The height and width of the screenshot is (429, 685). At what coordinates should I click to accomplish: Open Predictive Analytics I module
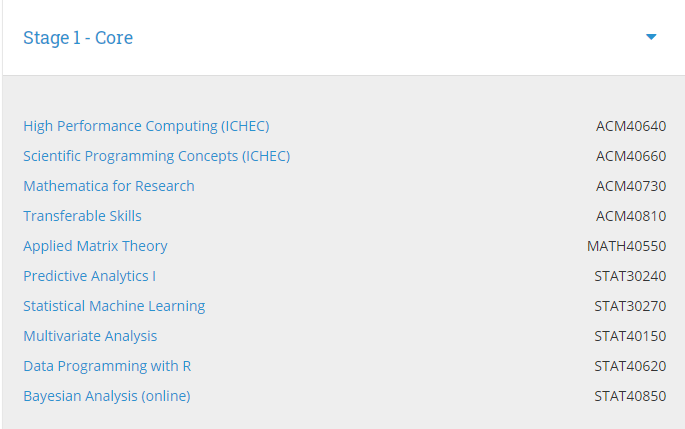[89, 276]
